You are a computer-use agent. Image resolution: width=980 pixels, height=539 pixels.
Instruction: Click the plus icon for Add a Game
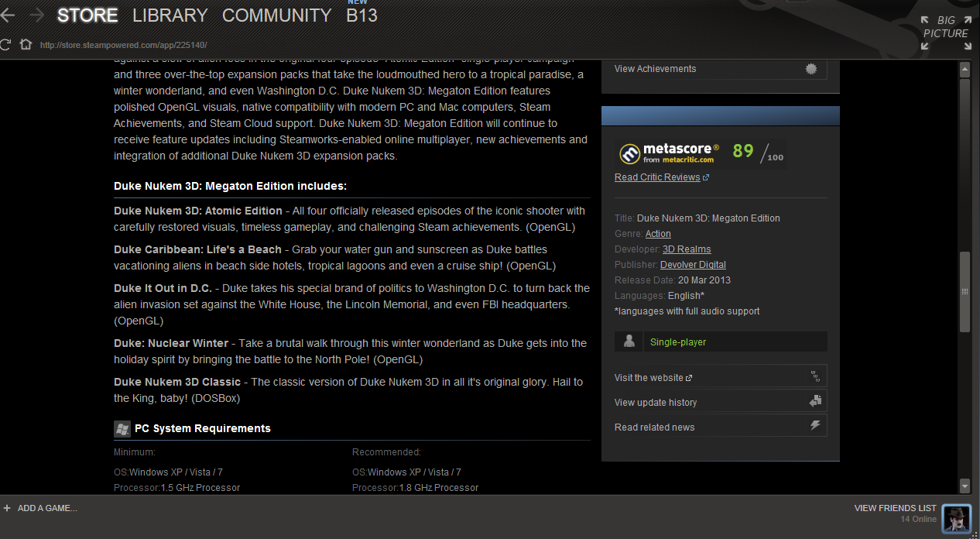click(x=7, y=508)
